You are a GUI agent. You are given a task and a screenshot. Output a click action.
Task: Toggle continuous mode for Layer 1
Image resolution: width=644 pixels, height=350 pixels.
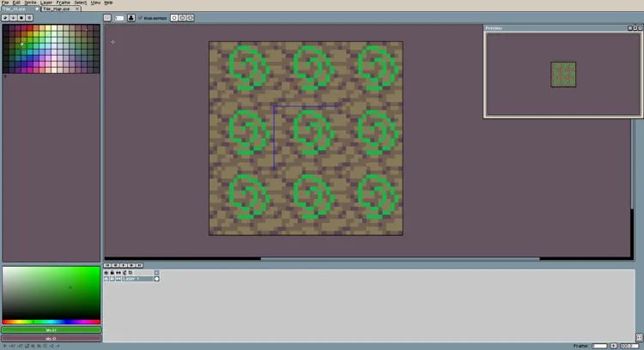tap(118, 279)
